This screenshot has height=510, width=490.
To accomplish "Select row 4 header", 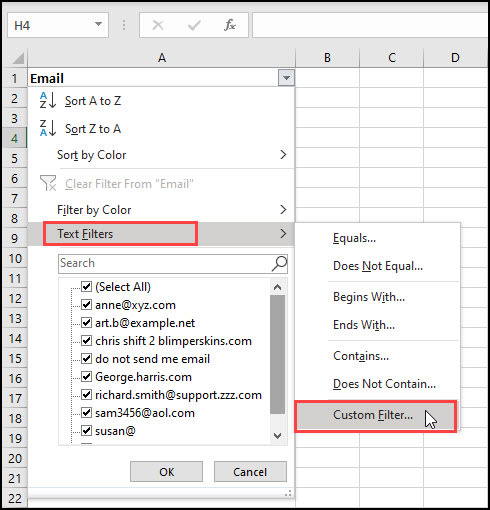I will tap(14, 138).
